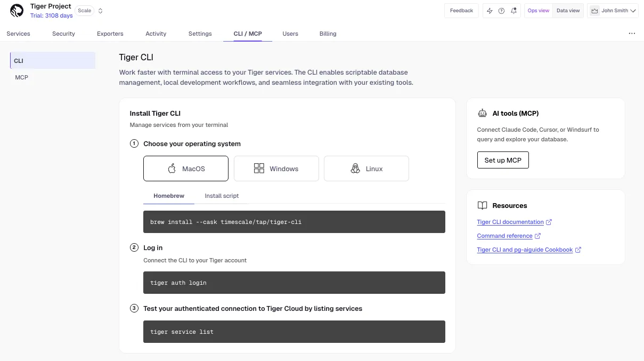Click the Log in step heading
This screenshot has width=644, height=361.
pyautogui.click(x=153, y=247)
